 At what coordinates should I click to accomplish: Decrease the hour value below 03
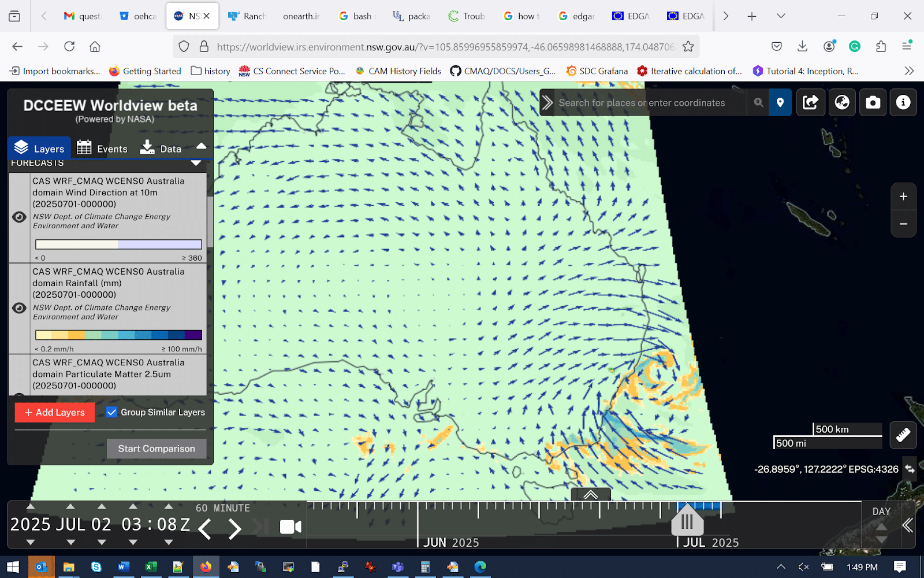[133, 543]
